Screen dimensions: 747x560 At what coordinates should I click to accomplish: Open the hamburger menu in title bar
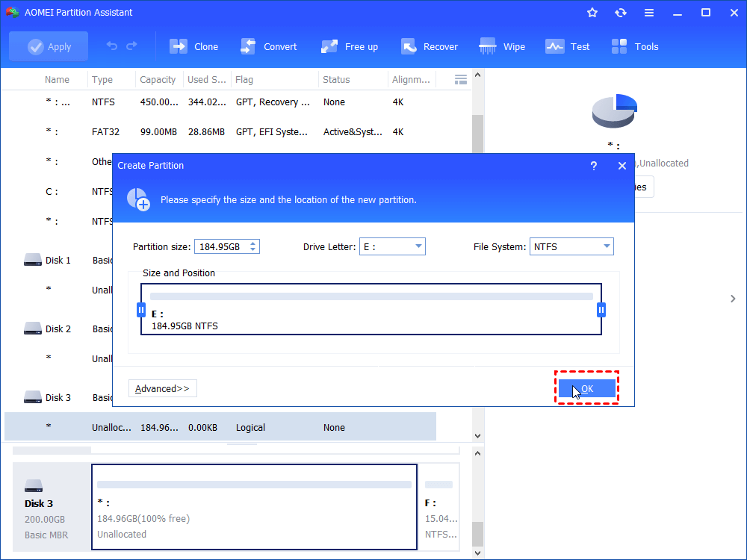649,13
